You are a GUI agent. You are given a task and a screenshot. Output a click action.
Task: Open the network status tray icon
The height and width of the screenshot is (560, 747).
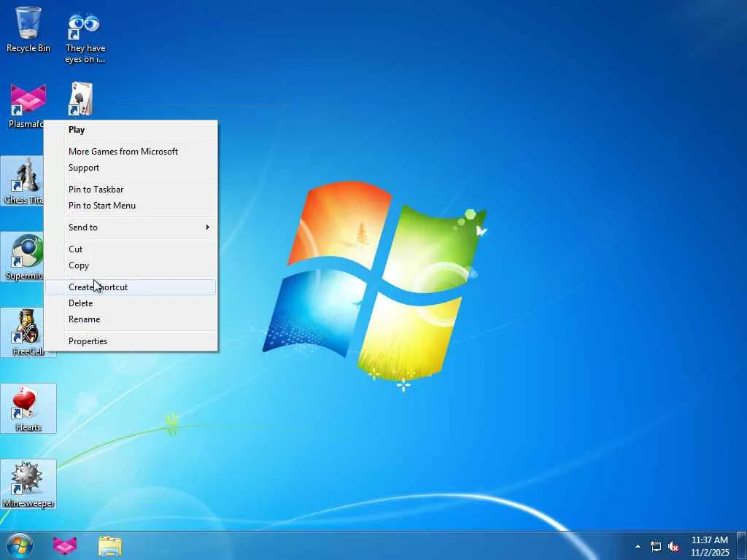click(656, 547)
